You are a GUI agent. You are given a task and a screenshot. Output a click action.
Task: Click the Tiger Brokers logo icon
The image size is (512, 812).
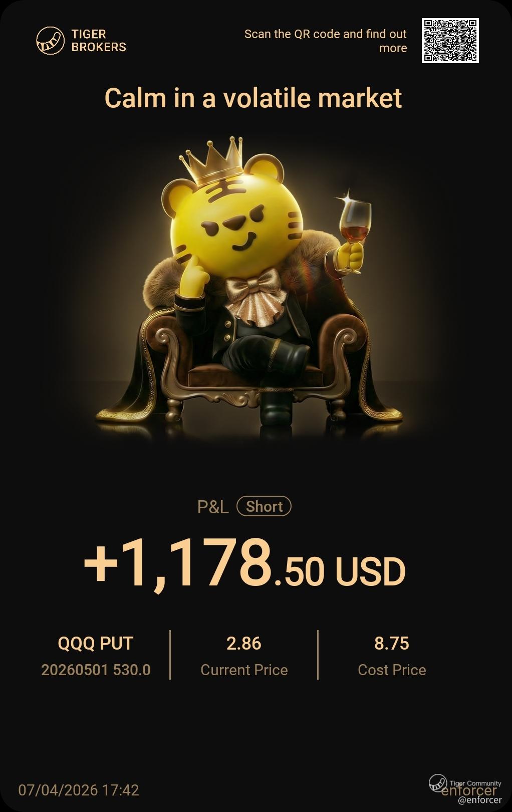click(51, 41)
